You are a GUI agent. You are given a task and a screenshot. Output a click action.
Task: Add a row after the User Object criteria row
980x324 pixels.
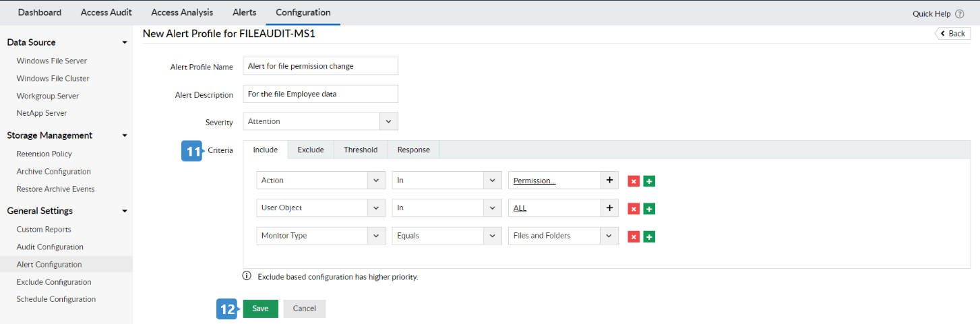pos(649,209)
